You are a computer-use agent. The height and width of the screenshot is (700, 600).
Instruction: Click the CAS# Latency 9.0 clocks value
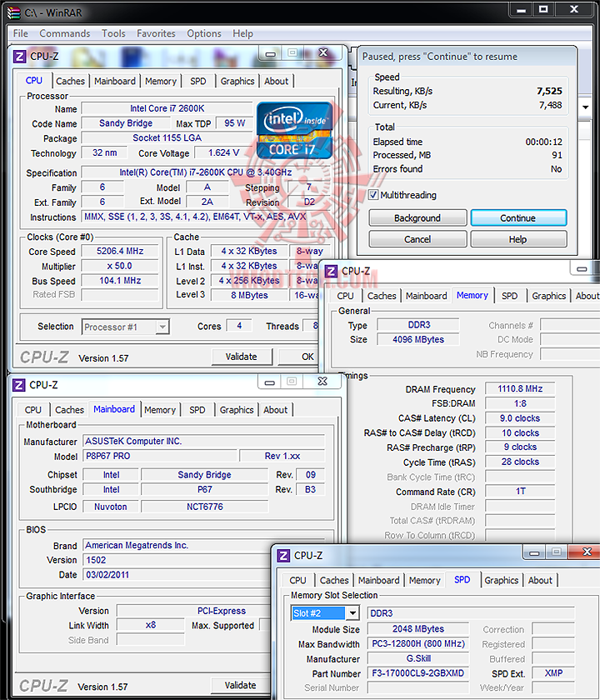[x=520, y=418]
